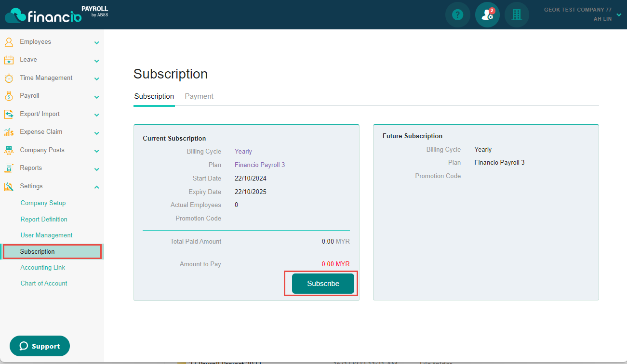The image size is (627, 364).
Task: Expand the Reports menu chevron
Action: (x=96, y=169)
